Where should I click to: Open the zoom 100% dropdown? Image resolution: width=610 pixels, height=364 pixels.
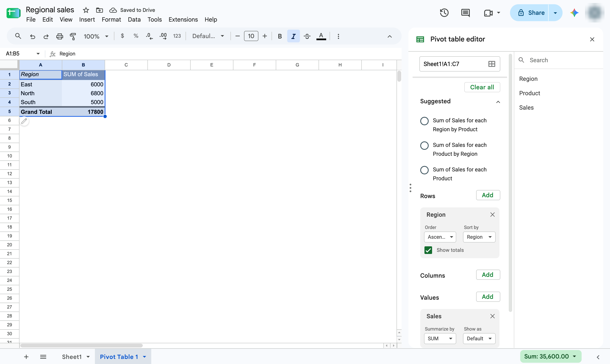coord(96,36)
